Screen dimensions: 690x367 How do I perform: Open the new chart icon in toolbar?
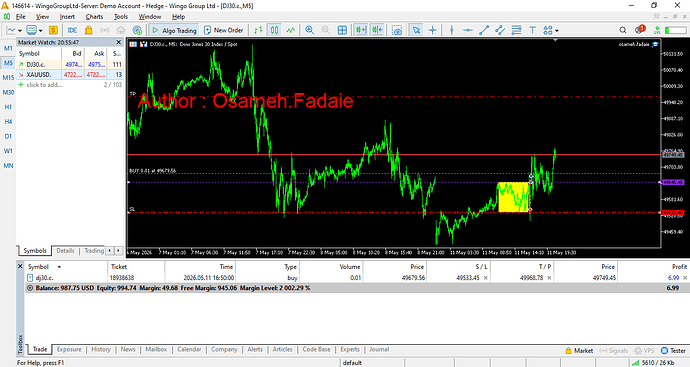click(x=11, y=30)
